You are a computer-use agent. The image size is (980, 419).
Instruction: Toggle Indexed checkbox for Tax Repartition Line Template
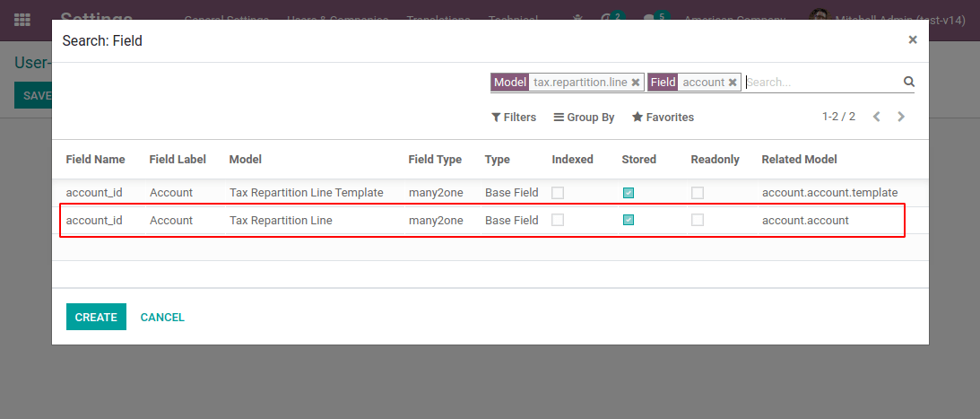558,193
